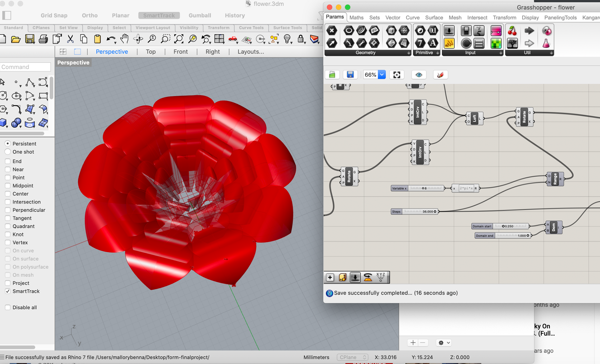600x364 pixels.
Task: Click the Undo arrow icon
Action: pos(110,39)
